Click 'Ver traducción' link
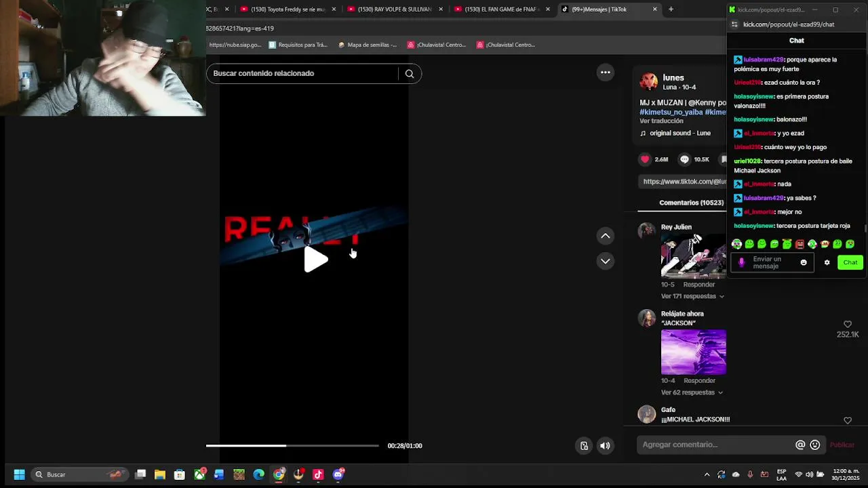This screenshot has width=868, height=488. (661, 121)
